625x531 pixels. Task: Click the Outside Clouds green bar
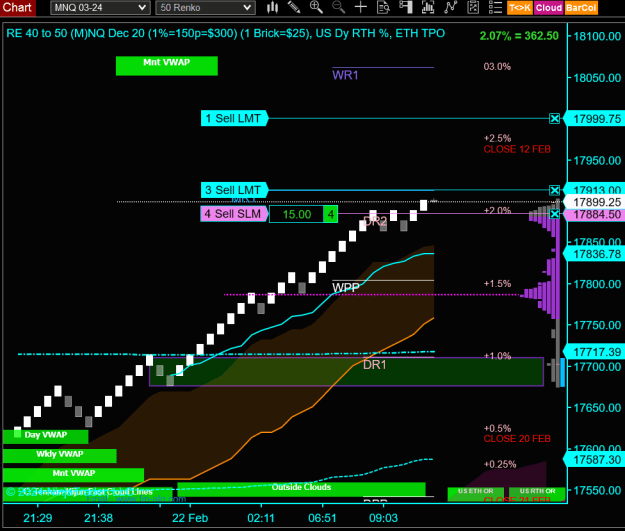[301, 489]
